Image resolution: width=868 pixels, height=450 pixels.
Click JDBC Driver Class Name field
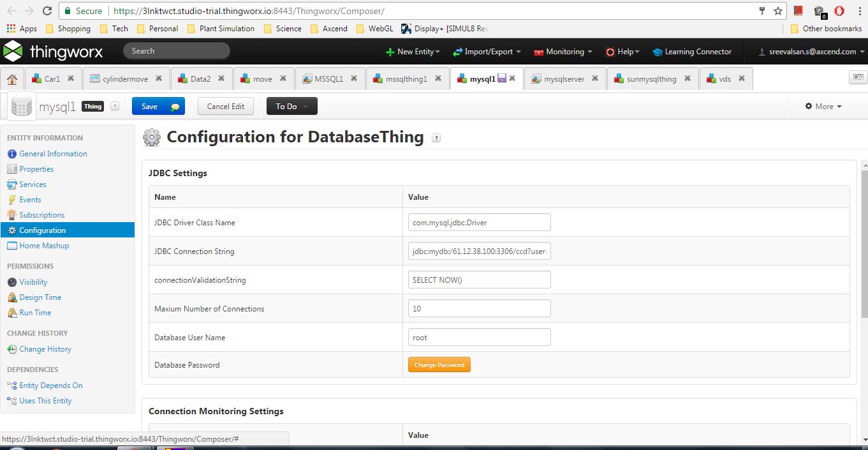[480, 222]
